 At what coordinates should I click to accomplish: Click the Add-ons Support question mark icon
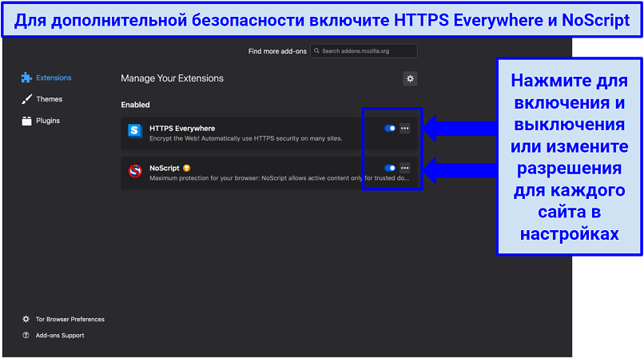26,335
